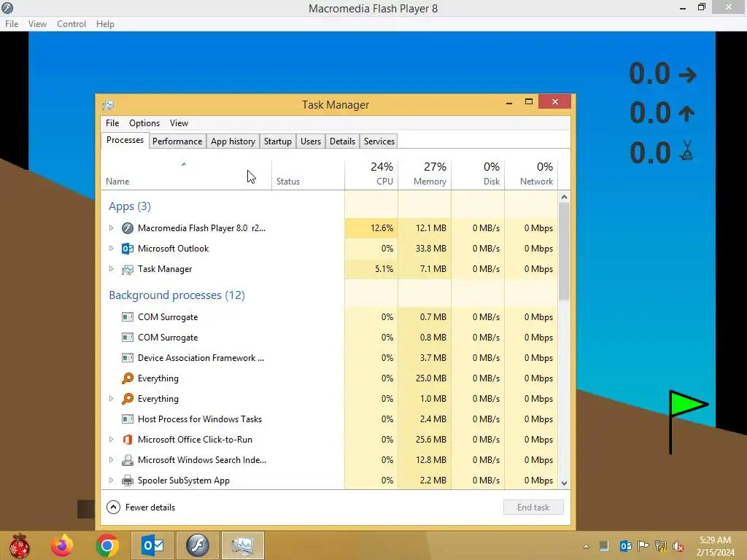This screenshot has width=747, height=560.
Task: Sort by the Memory column header
Action: point(425,174)
